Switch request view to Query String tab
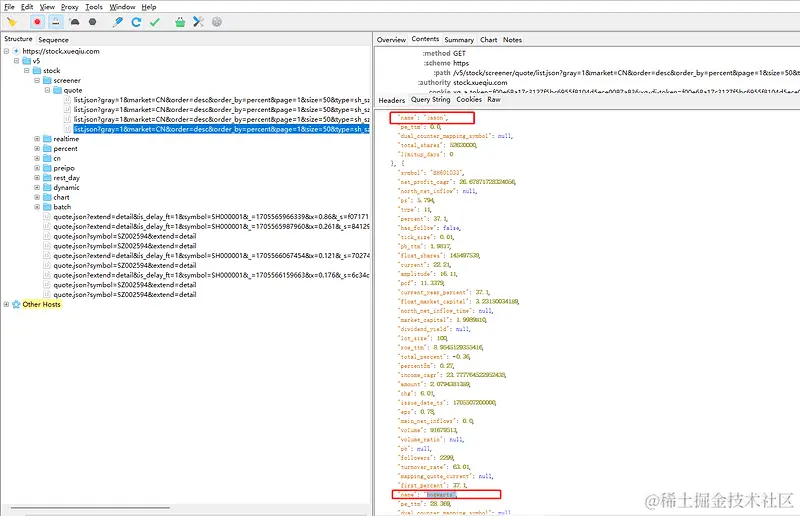This screenshot has width=800, height=516. pyautogui.click(x=431, y=100)
